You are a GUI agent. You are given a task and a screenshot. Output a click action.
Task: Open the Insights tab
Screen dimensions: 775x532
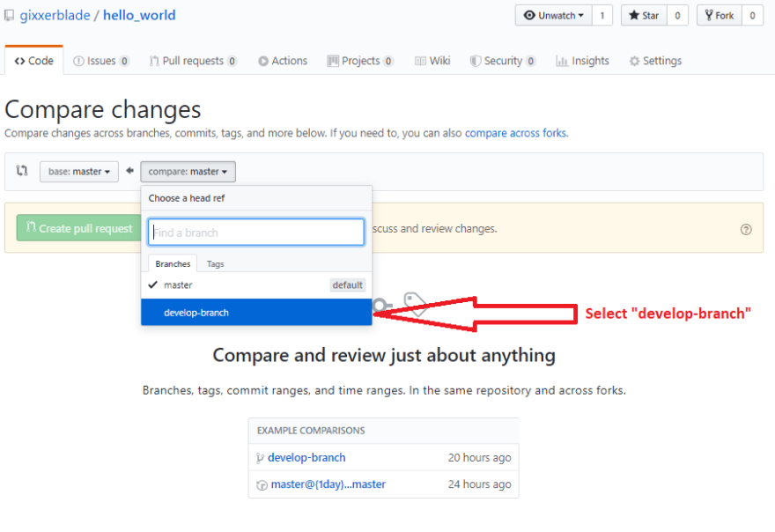[583, 61]
